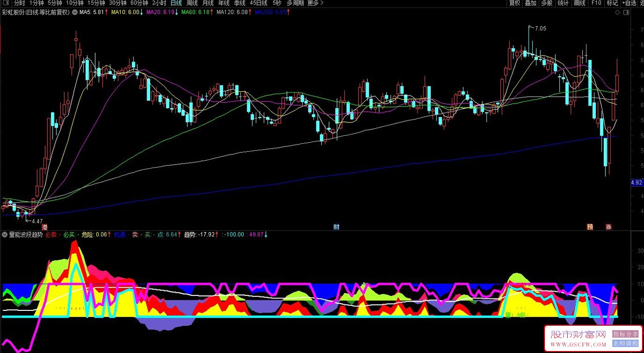Click the 4.92 price axis marker

tap(636, 183)
